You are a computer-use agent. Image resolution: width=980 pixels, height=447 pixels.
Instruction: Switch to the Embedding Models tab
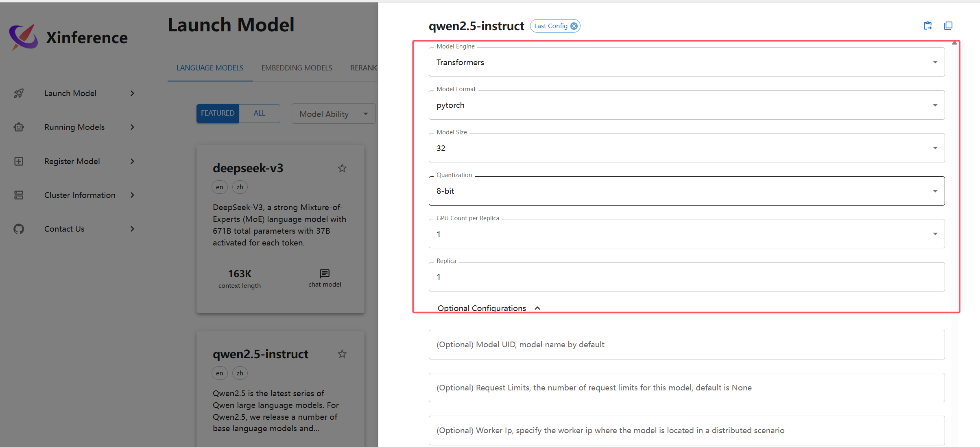point(297,68)
